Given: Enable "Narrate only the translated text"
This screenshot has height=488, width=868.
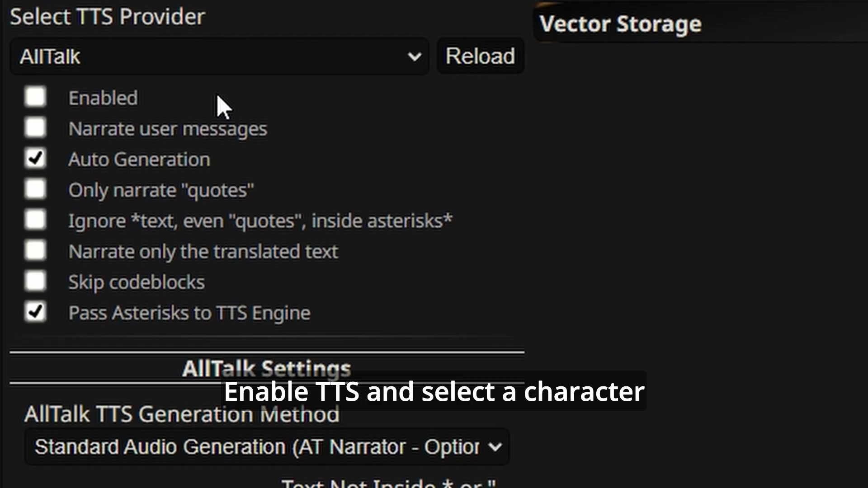Looking at the screenshot, I should pos(35,250).
